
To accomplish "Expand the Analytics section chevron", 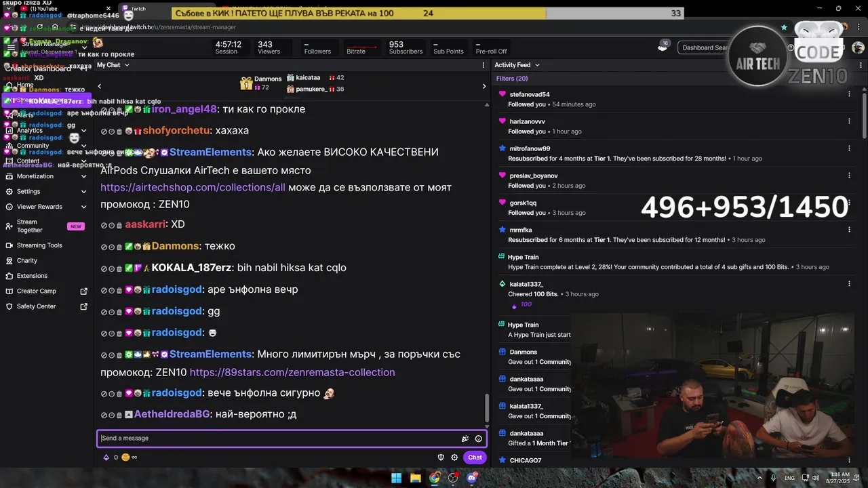I will pos(83,130).
